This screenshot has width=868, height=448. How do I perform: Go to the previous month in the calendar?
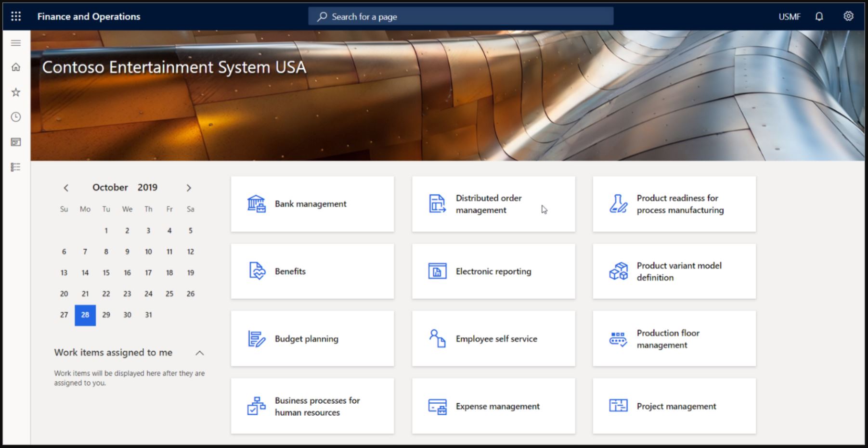(66, 188)
